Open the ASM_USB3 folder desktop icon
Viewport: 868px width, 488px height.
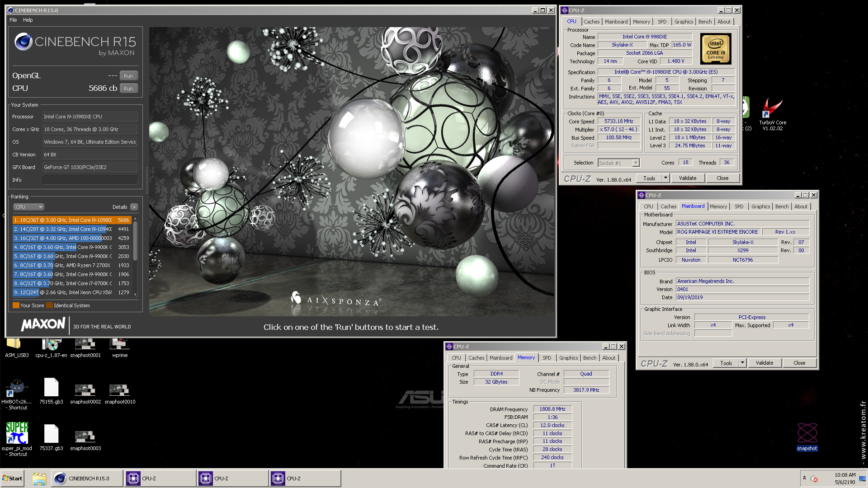tap(17, 348)
